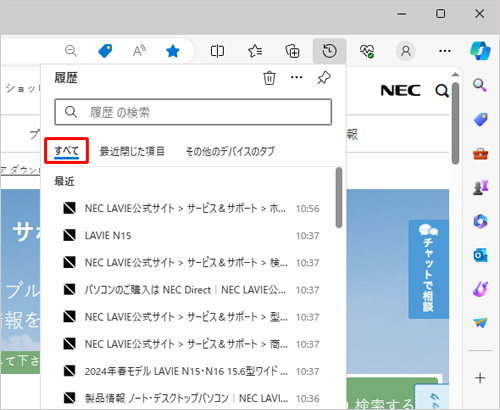Click the zoom out magnifier icon in address bar
500x410 pixels.
point(71,51)
